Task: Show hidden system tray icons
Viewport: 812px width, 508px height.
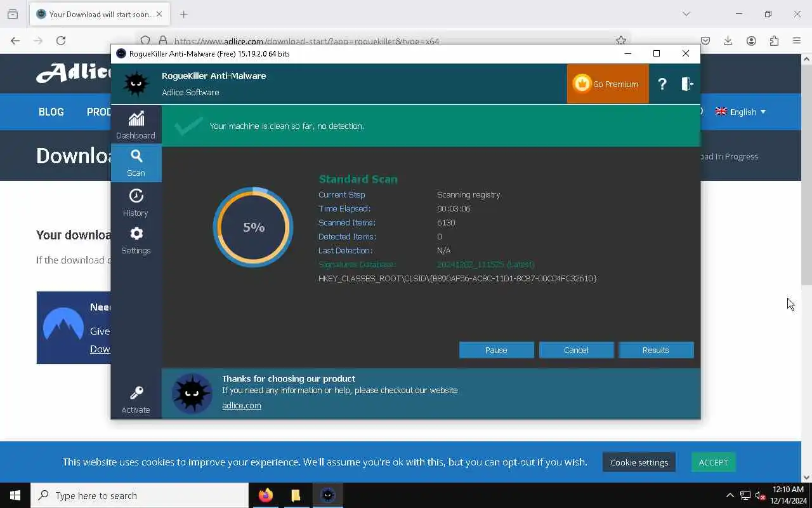Action: [x=730, y=495]
